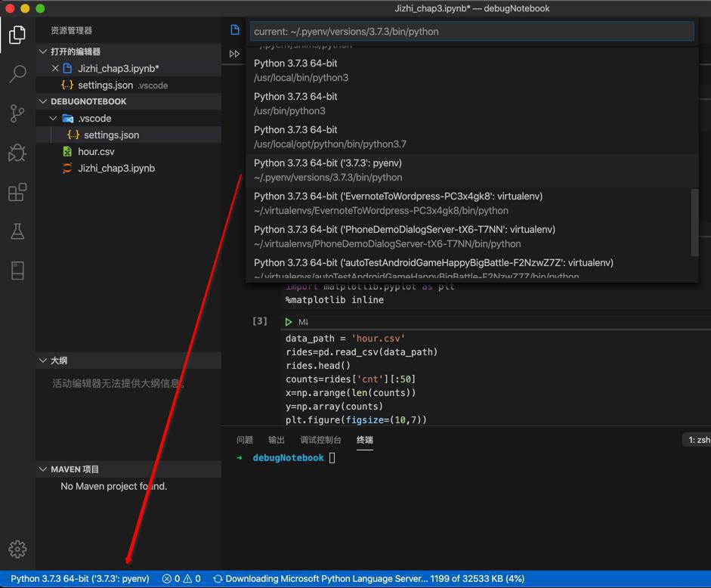Choose the pyenv 3.7.3 interpreter
The height and width of the screenshot is (588, 711).
(x=471, y=170)
